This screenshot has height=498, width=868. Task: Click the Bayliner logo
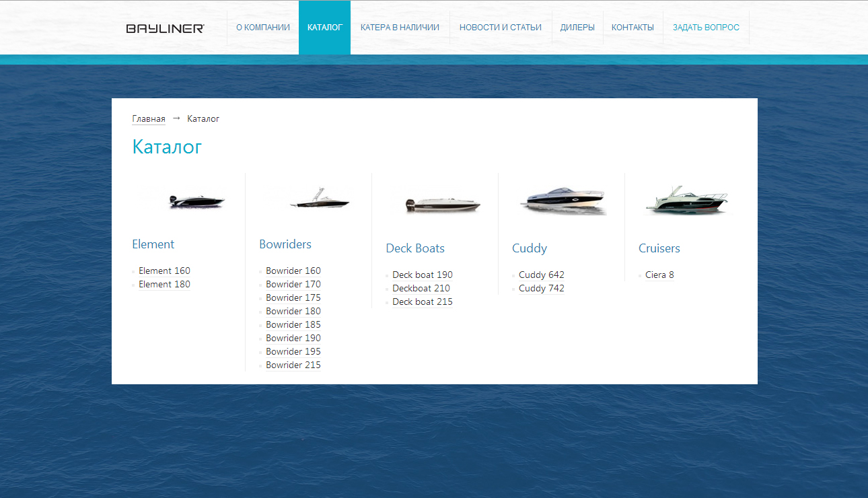point(165,28)
